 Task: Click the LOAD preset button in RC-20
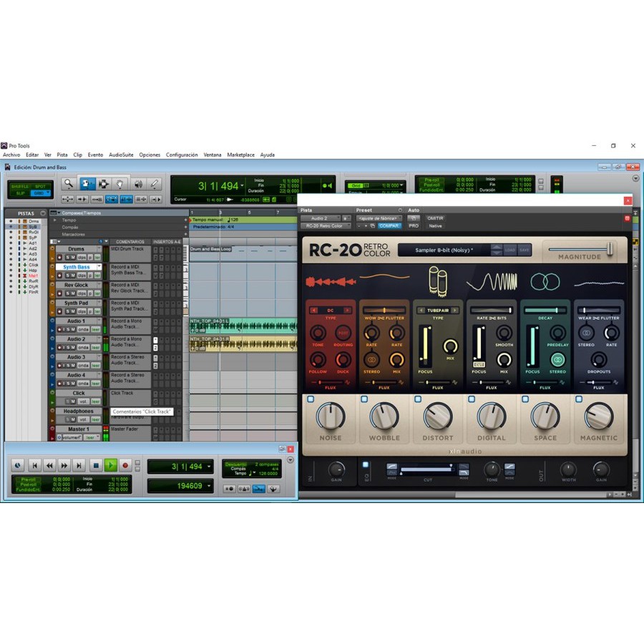coord(509,250)
